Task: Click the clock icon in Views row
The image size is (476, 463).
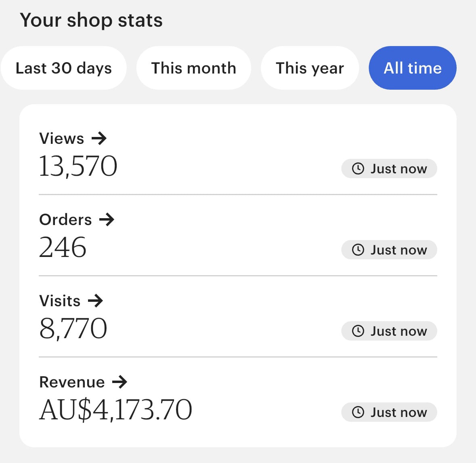Action: point(358,168)
